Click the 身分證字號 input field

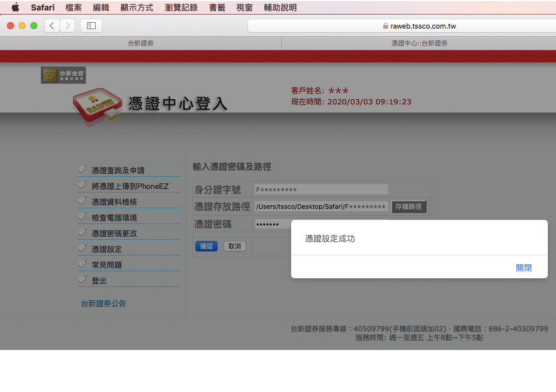(321, 190)
